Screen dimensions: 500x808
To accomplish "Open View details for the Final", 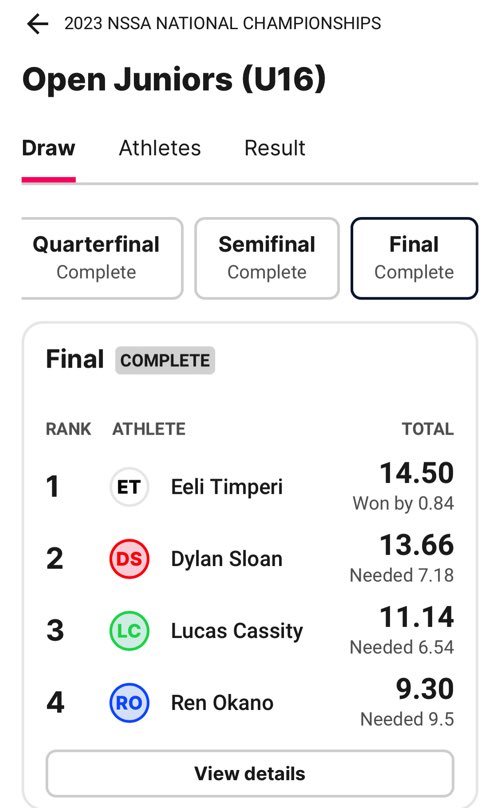I will (x=250, y=773).
